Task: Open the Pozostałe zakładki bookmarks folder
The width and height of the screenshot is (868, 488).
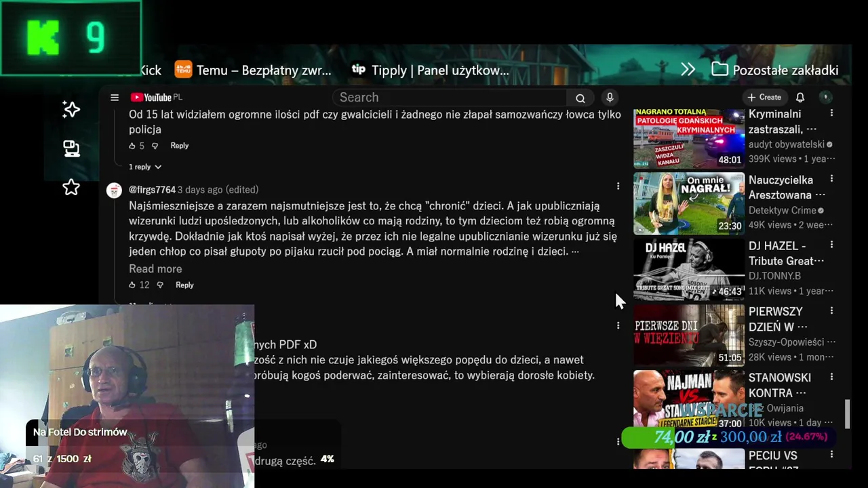Action: tap(774, 70)
